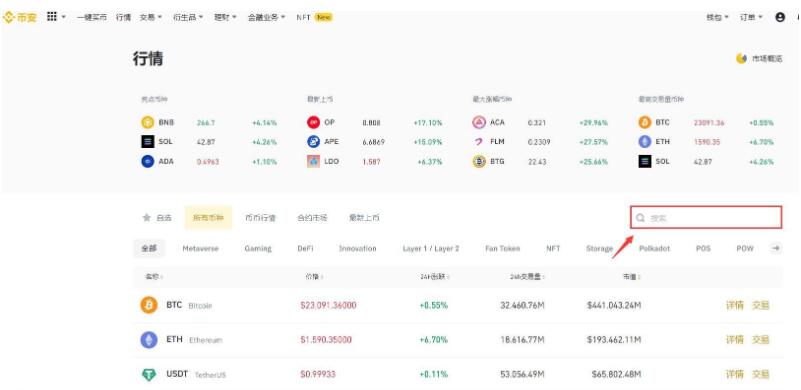Switch to the 合约市场 tab
The width and height of the screenshot is (801, 390).
(x=312, y=218)
